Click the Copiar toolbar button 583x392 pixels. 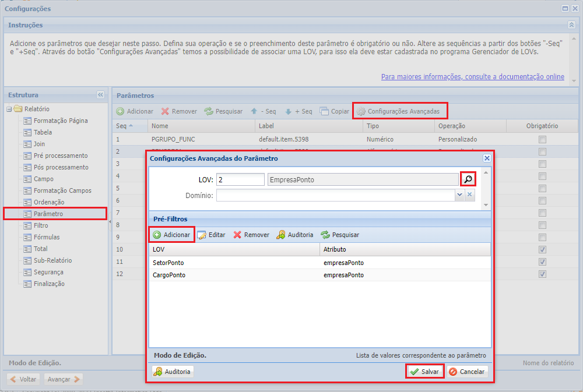point(335,111)
